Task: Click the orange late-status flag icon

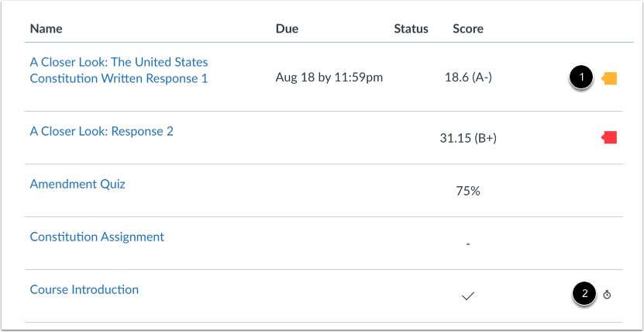Action: tap(609, 78)
